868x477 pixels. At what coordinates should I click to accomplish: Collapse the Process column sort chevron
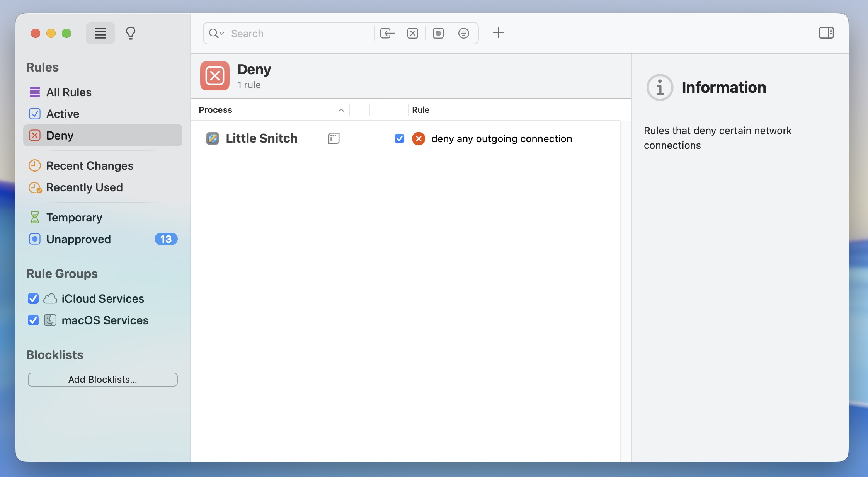point(340,110)
